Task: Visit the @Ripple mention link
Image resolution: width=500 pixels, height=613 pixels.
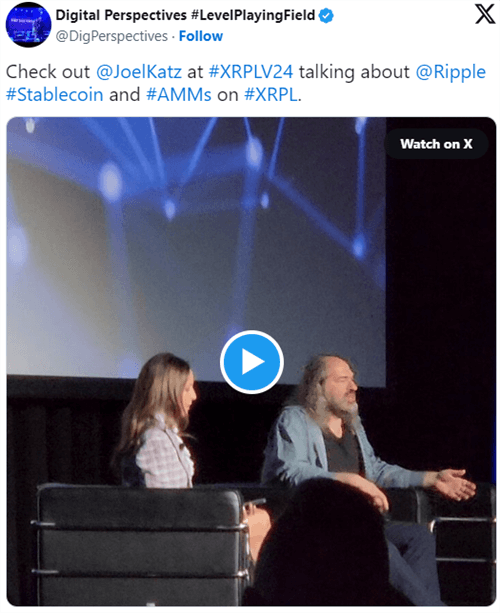Action: click(450, 73)
